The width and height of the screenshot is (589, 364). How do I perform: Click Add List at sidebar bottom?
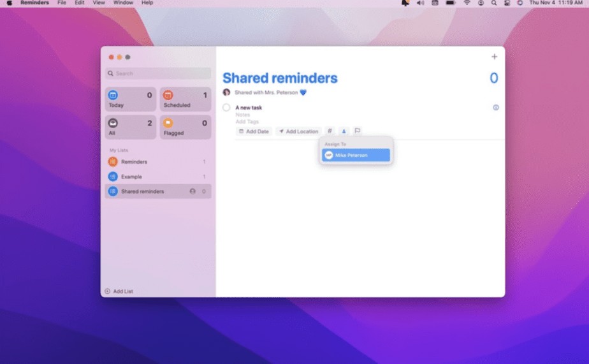(x=119, y=291)
